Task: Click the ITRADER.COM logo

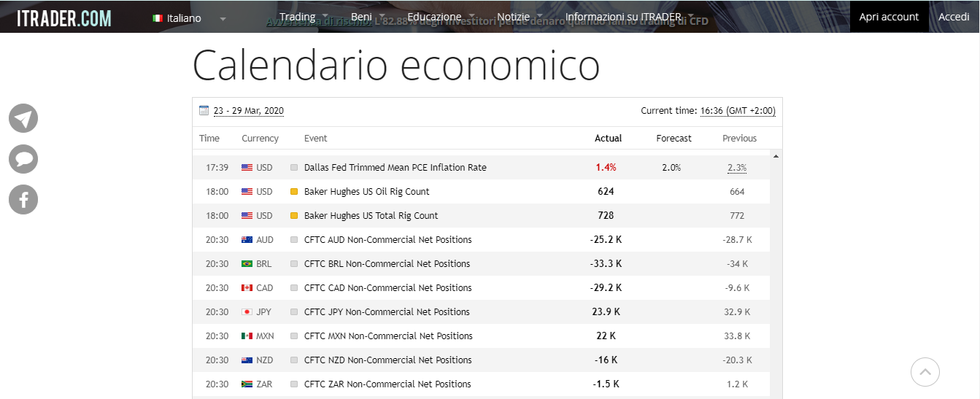Action: [64, 18]
